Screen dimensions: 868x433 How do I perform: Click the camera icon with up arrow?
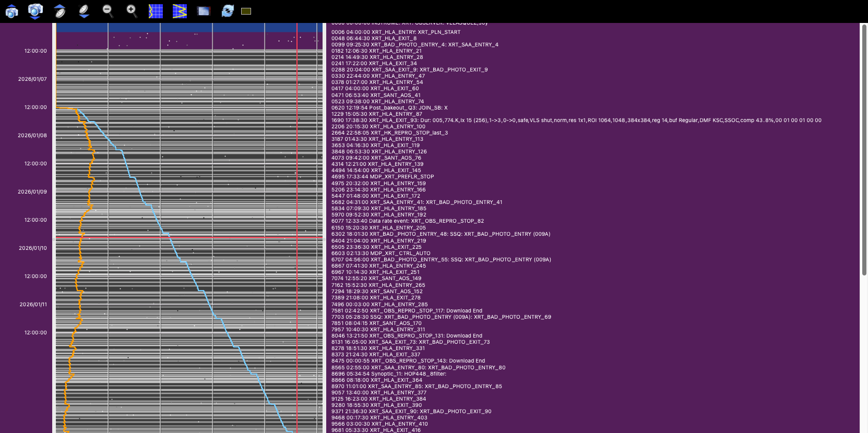[11, 11]
